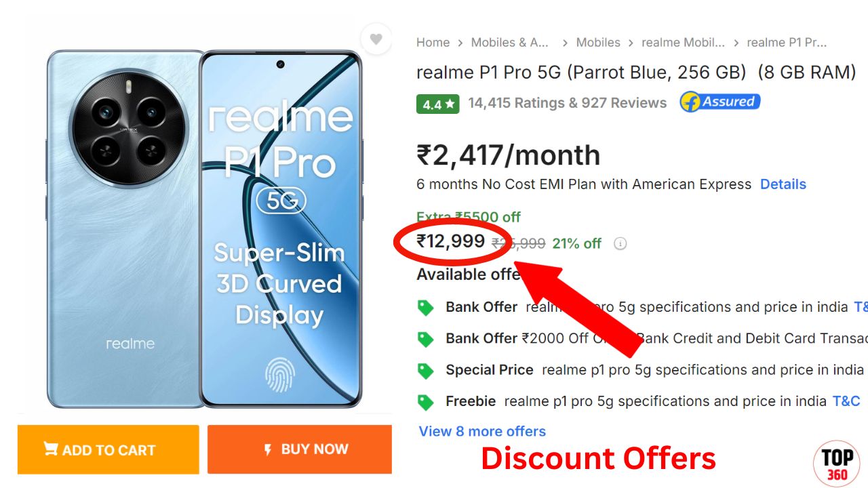Expand View 8 more offers

click(x=482, y=431)
